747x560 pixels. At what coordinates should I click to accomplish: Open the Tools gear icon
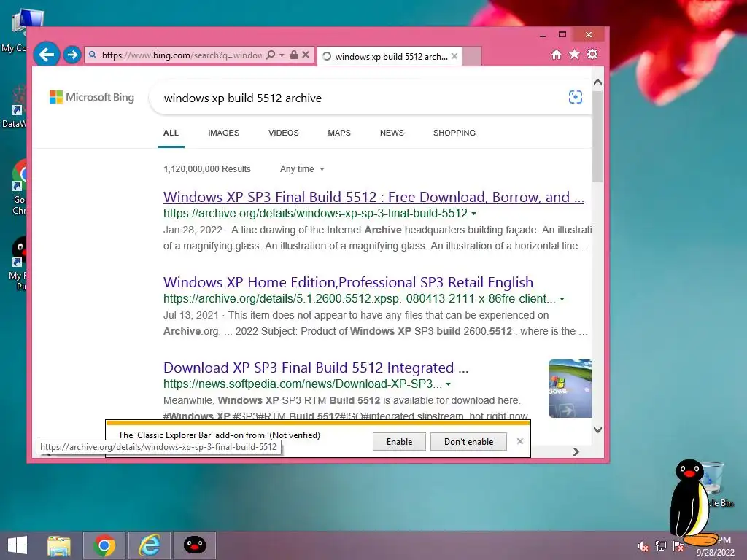click(592, 54)
